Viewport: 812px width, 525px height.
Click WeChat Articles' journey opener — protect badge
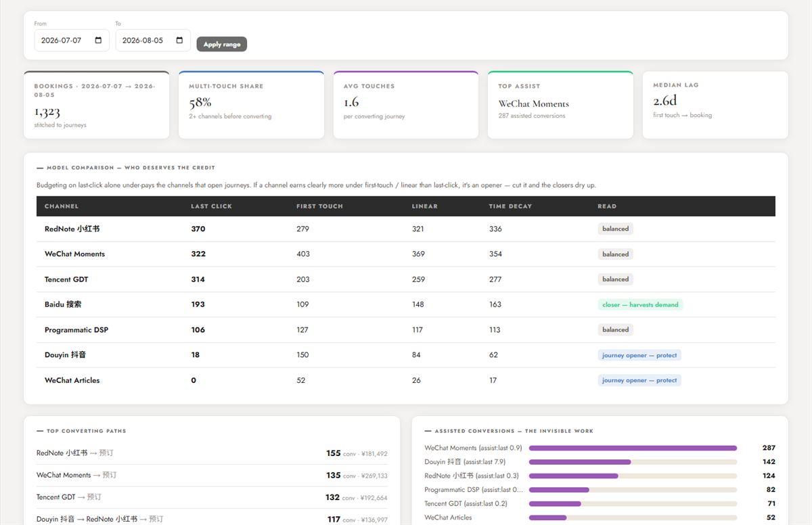point(639,380)
